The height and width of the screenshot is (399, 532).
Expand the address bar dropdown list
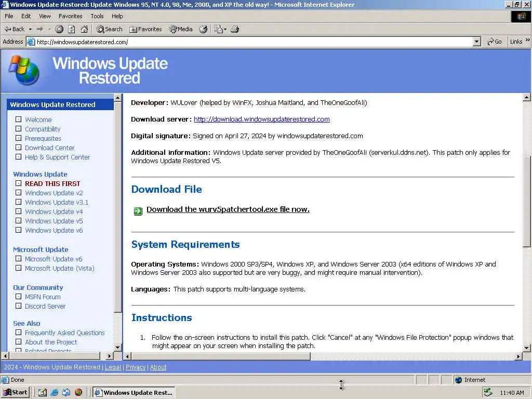coord(477,42)
